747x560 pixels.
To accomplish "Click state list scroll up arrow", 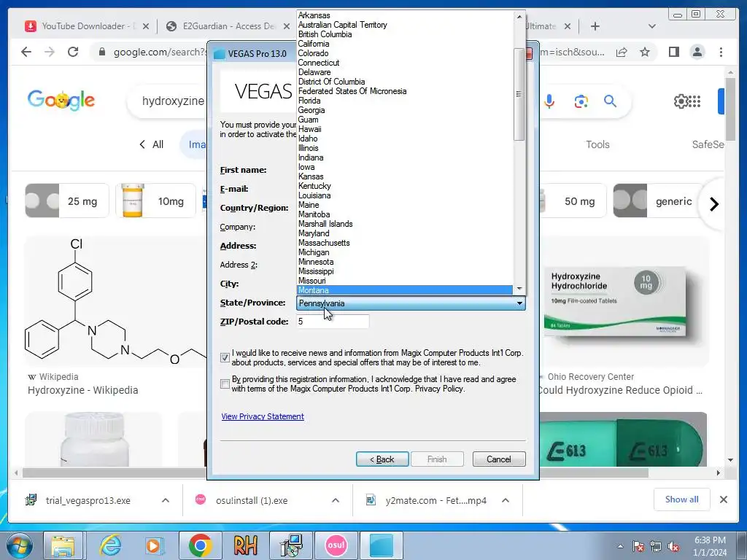I will tap(519, 17).
